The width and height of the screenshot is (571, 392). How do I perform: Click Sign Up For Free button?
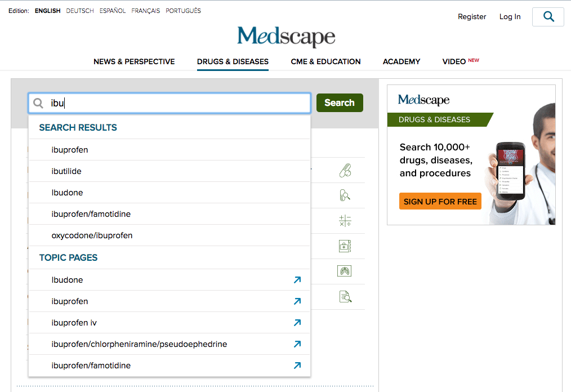click(x=440, y=202)
